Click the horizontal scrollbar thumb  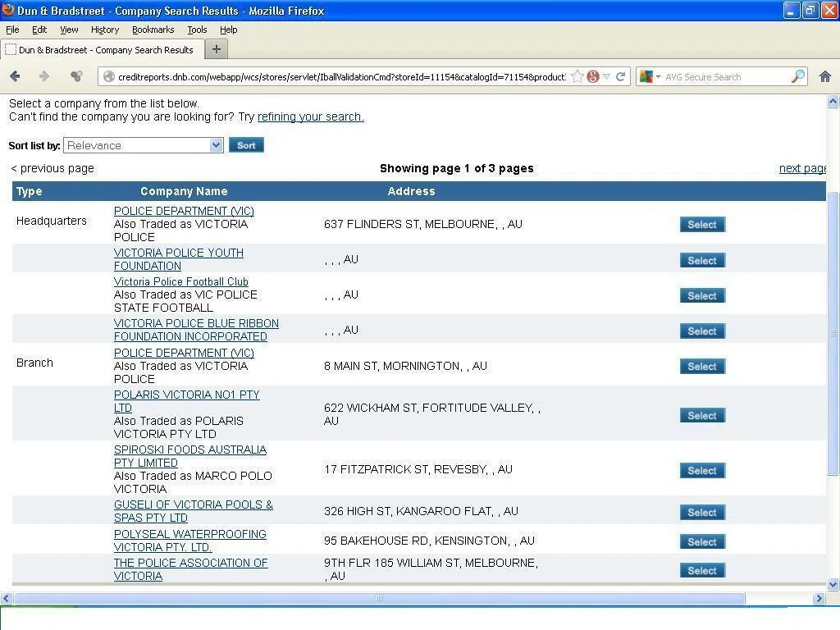379,598
